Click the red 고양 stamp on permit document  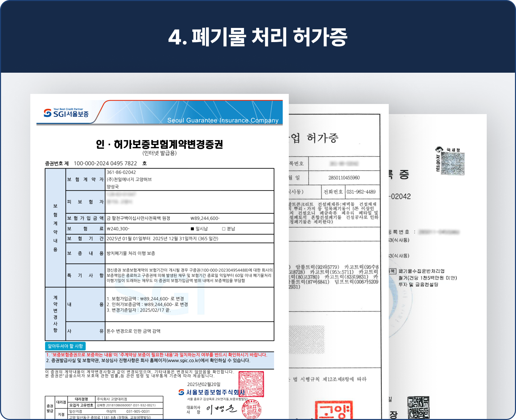point(334,410)
